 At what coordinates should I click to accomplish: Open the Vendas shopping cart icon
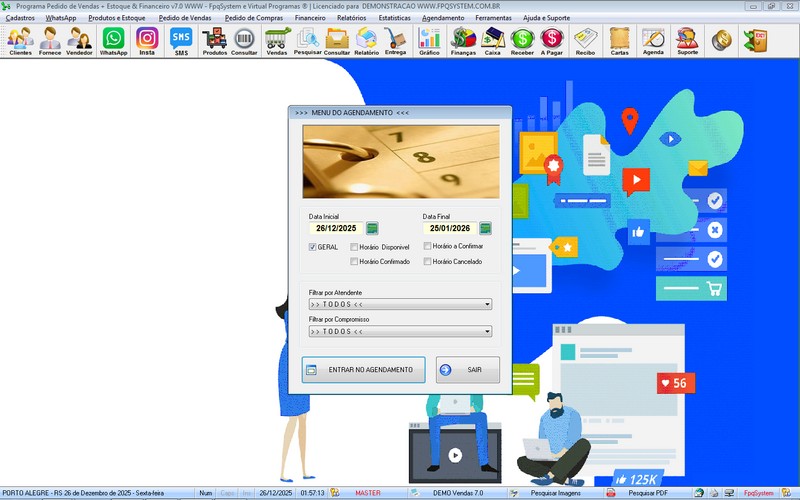(277, 41)
